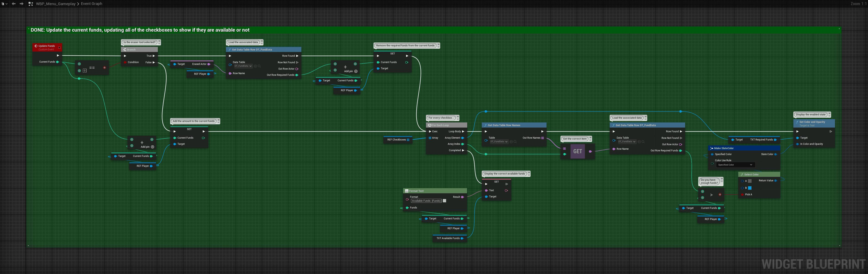Click the back navigation arrow

click(x=13, y=4)
